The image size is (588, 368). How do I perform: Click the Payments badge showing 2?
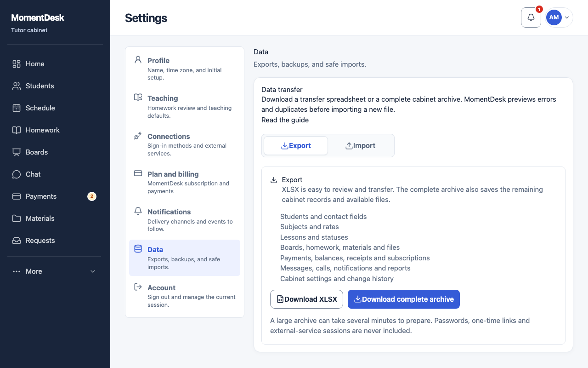tap(92, 196)
